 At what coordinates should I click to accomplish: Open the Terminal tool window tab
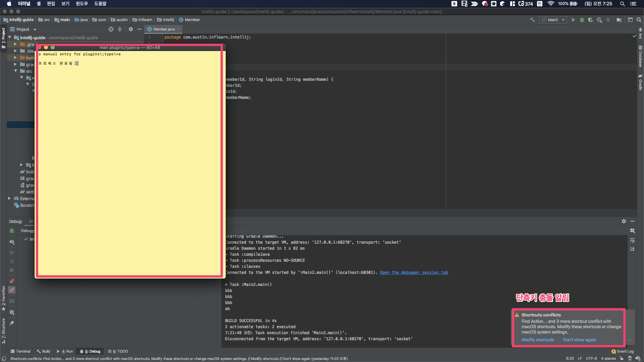[20, 351]
